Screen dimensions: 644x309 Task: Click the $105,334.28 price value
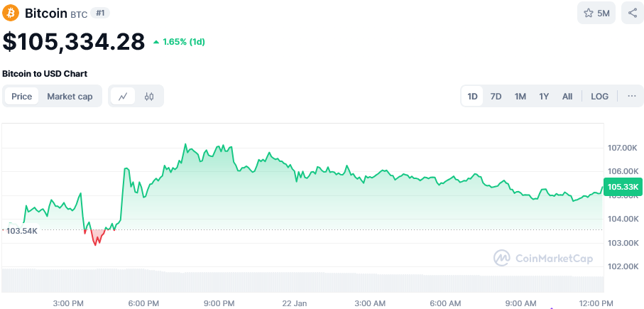(x=74, y=42)
